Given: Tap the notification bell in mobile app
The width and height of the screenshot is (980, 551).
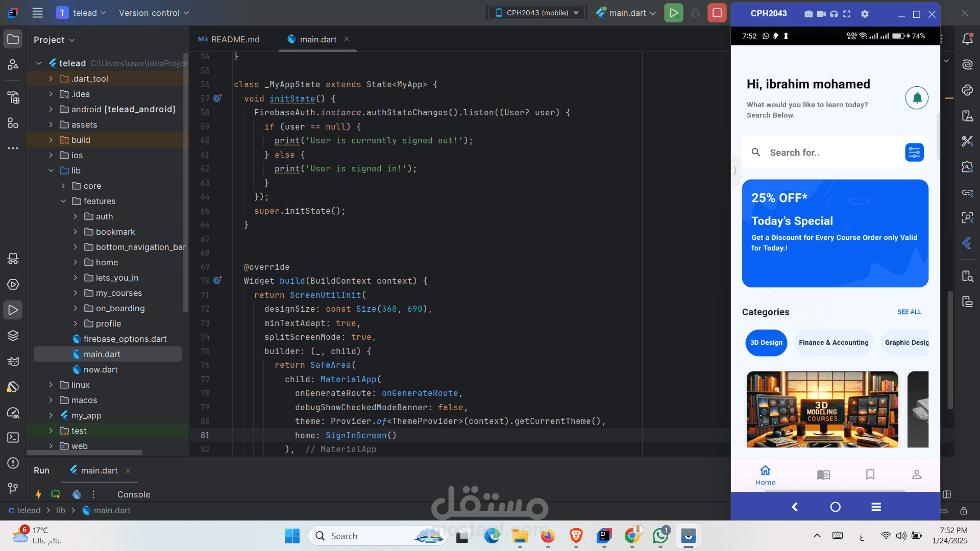Looking at the screenshot, I should click(x=917, y=98).
